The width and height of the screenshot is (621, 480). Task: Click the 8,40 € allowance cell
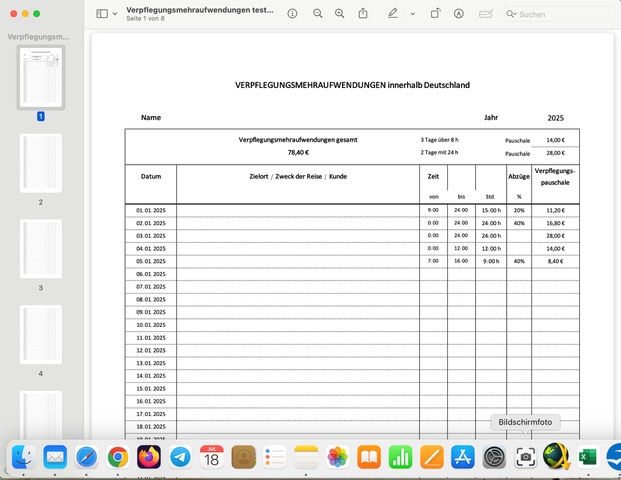[555, 261]
